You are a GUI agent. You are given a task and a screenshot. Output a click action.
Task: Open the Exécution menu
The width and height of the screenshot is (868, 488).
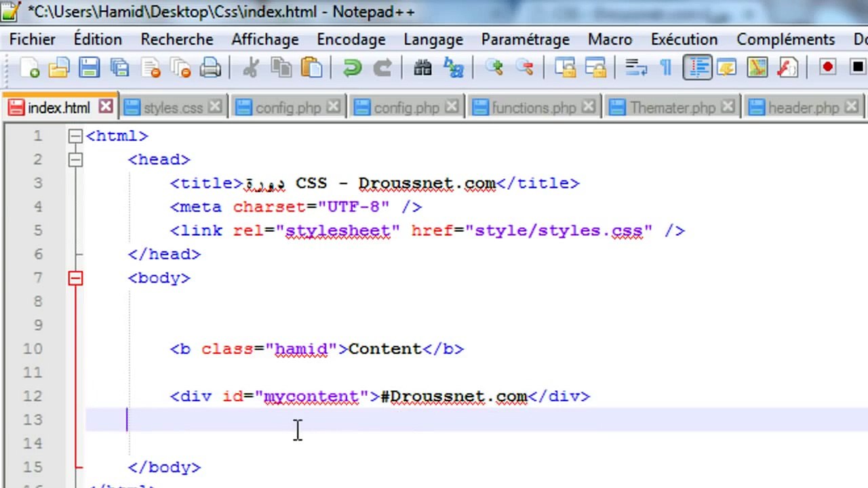point(684,39)
